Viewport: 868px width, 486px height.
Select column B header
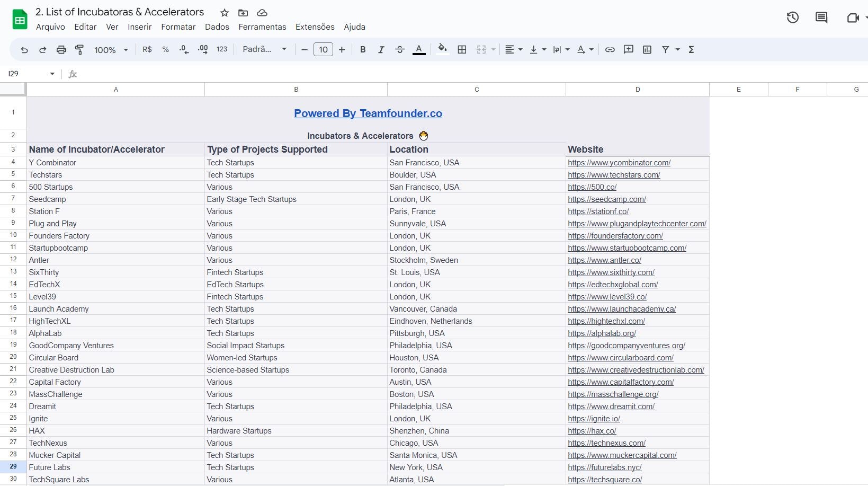[x=296, y=90]
